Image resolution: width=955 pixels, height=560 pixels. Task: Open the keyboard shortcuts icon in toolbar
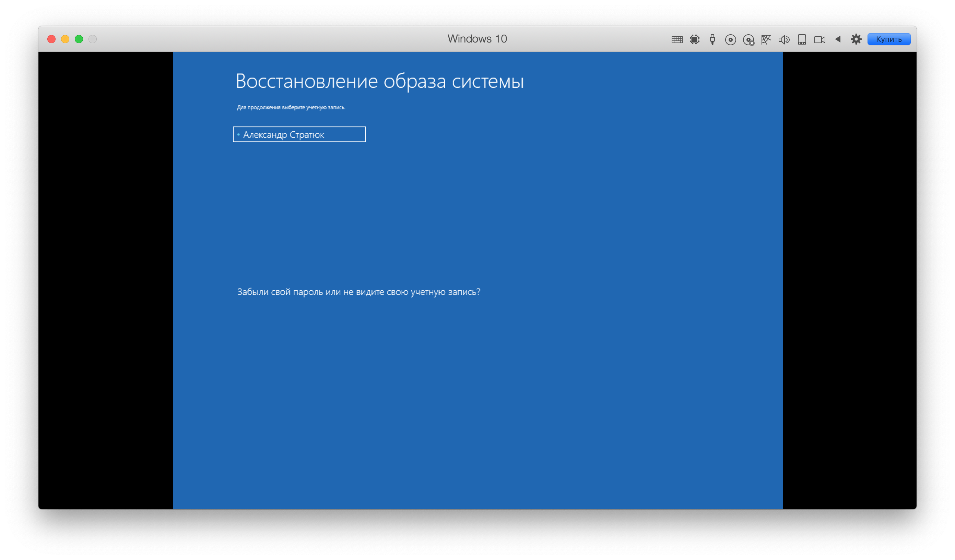677,39
